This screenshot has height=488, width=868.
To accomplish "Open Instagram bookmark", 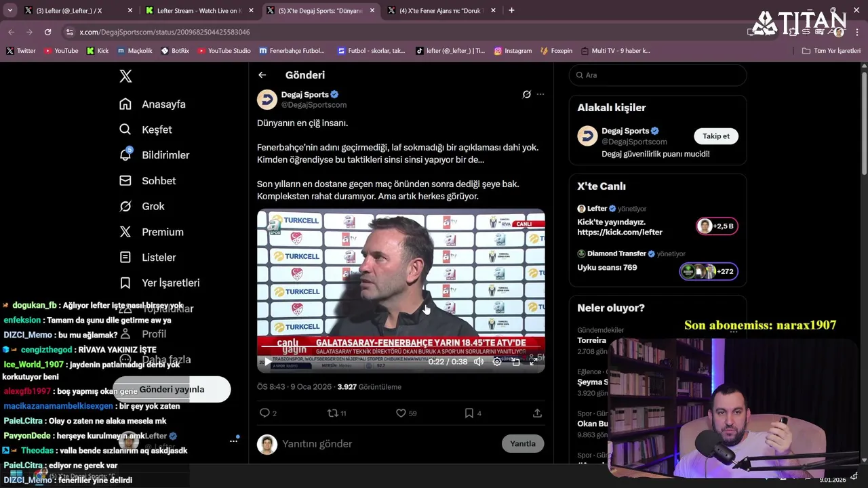I will (x=513, y=51).
